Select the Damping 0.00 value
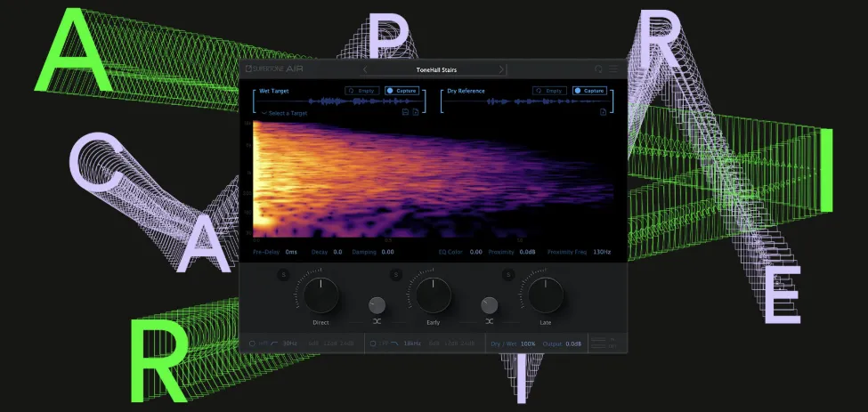Viewport: 868px width, 412px height. click(x=387, y=252)
